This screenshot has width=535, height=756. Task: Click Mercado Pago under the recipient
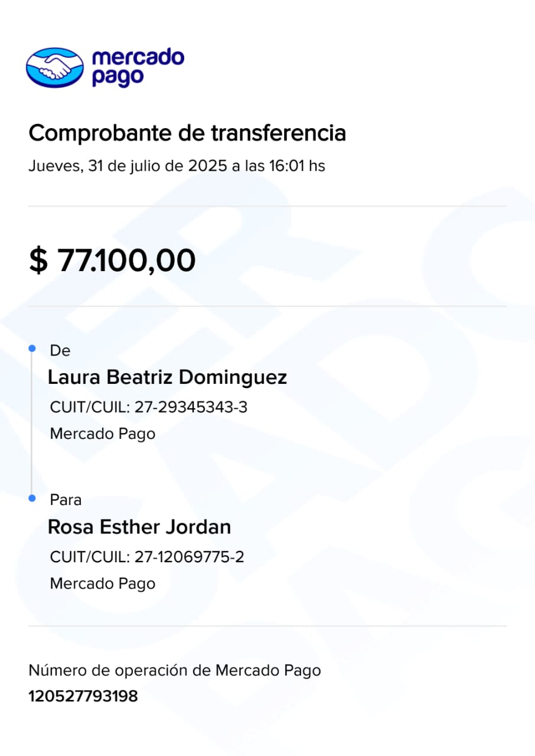pyautogui.click(x=102, y=584)
